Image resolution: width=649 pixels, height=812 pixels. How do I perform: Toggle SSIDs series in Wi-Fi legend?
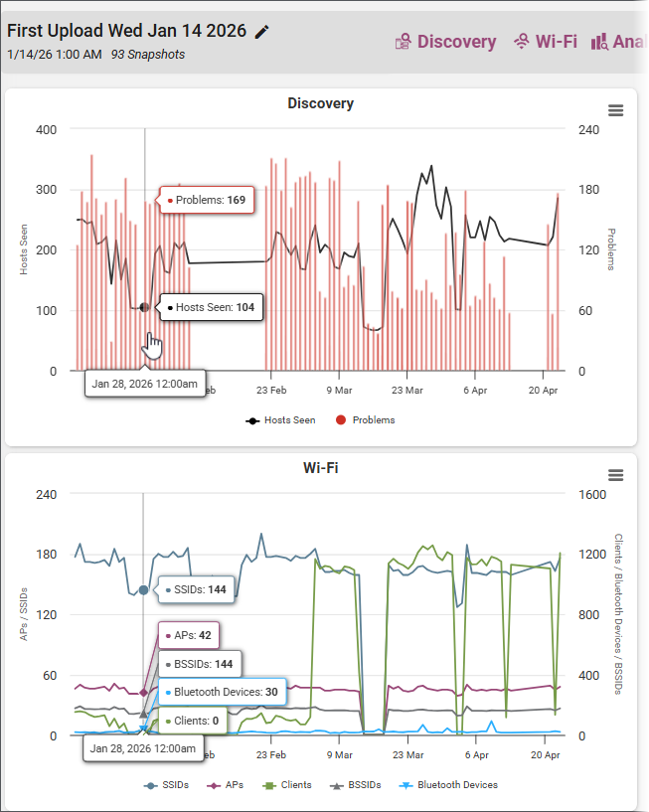click(166, 785)
